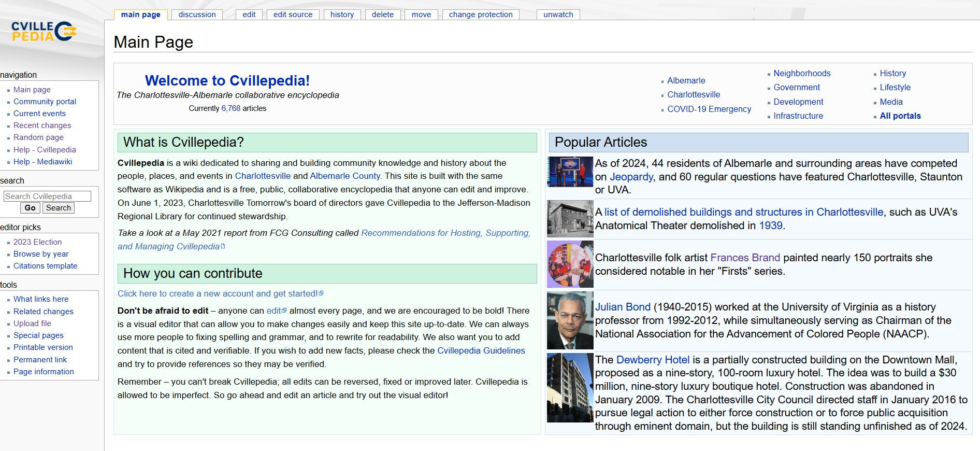980x451 pixels.
Task: Open the 2023 Election editor pick
Action: pos(37,242)
